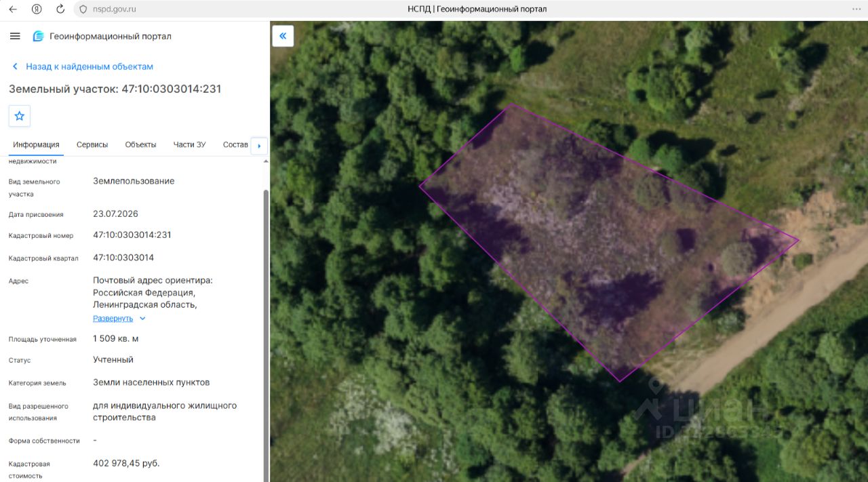Image resolution: width=868 pixels, height=482 pixels.
Task: Click the Вид разрешенного использования label
Action: 38,412
